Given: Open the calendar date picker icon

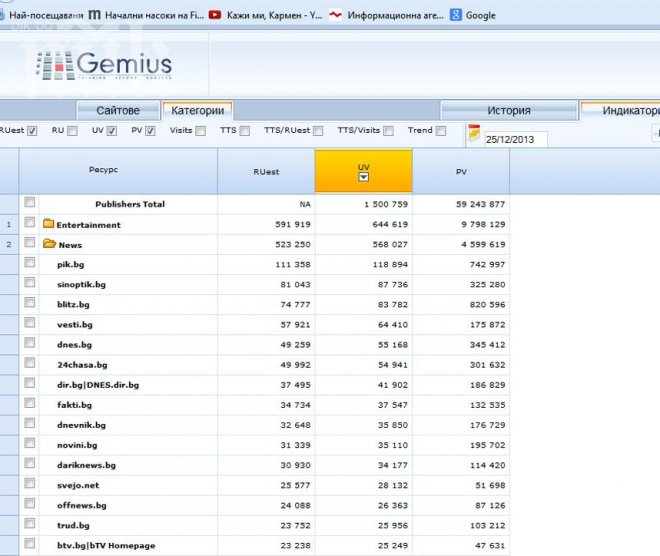Looking at the screenshot, I should [x=474, y=133].
